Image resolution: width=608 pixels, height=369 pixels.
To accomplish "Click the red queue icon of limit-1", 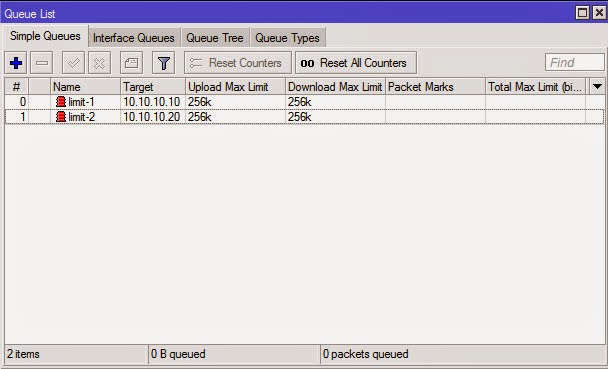I will click(61, 102).
